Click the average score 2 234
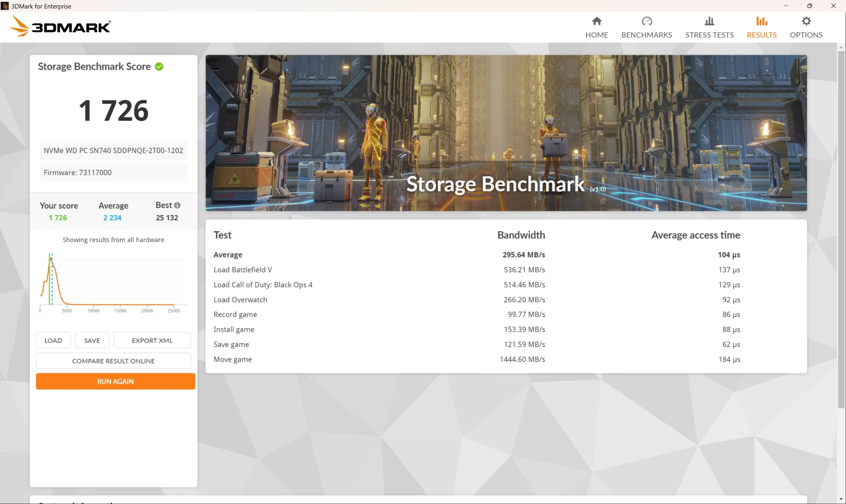The height and width of the screenshot is (504, 846). 112,218
